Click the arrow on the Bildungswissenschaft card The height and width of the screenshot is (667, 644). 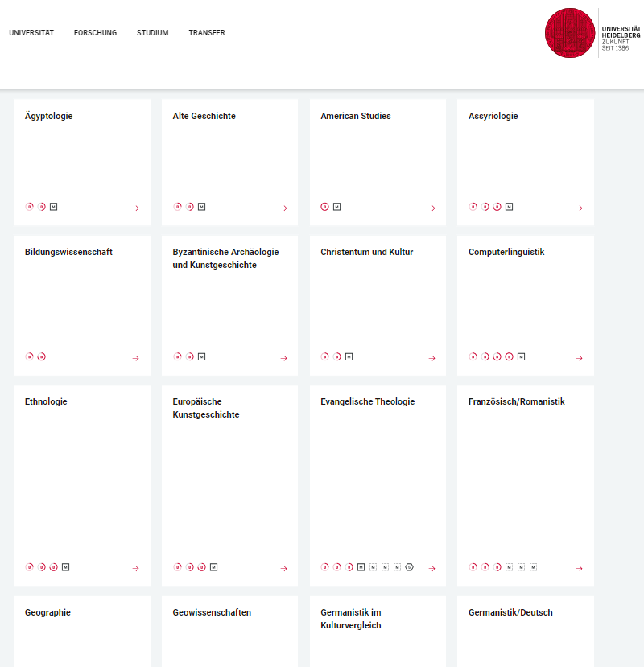pos(135,358)
